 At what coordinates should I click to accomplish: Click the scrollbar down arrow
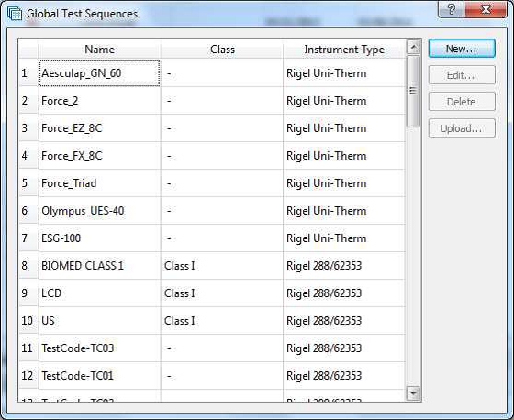[413, 392]
